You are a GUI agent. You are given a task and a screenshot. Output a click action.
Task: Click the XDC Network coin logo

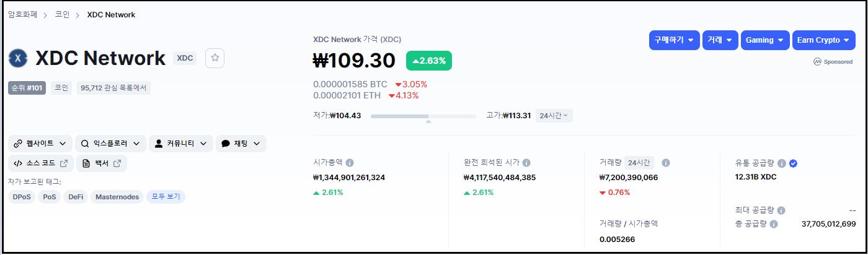pos(18,58)
